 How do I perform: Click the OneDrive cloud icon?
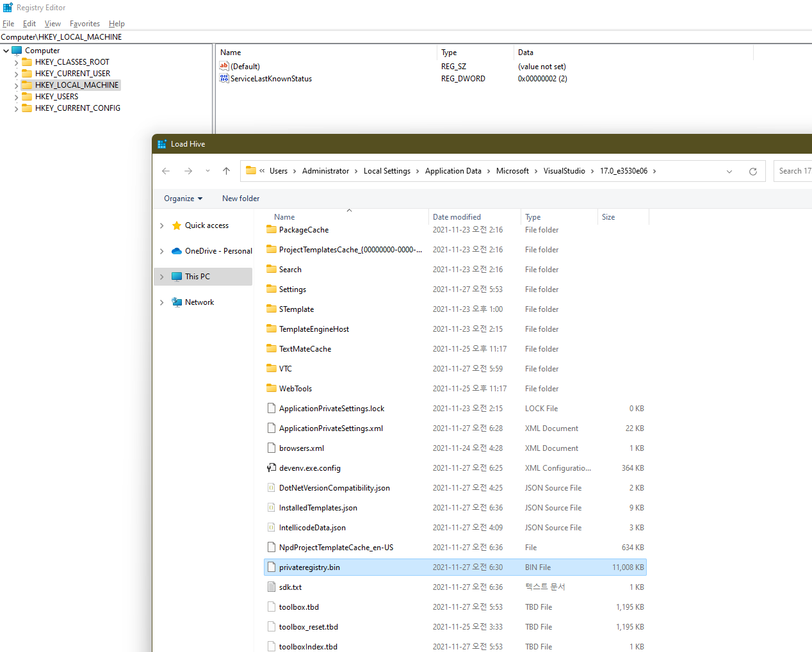pos(177,251)
